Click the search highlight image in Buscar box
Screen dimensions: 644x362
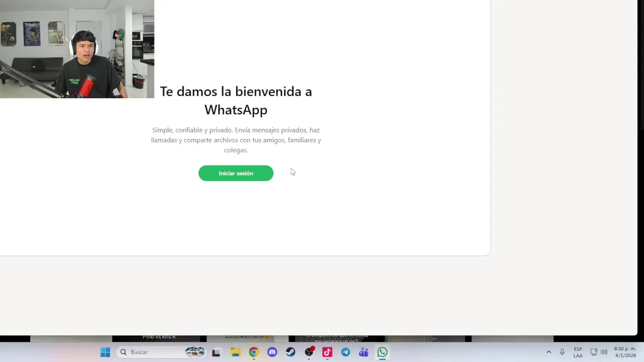tap(195, 352)
